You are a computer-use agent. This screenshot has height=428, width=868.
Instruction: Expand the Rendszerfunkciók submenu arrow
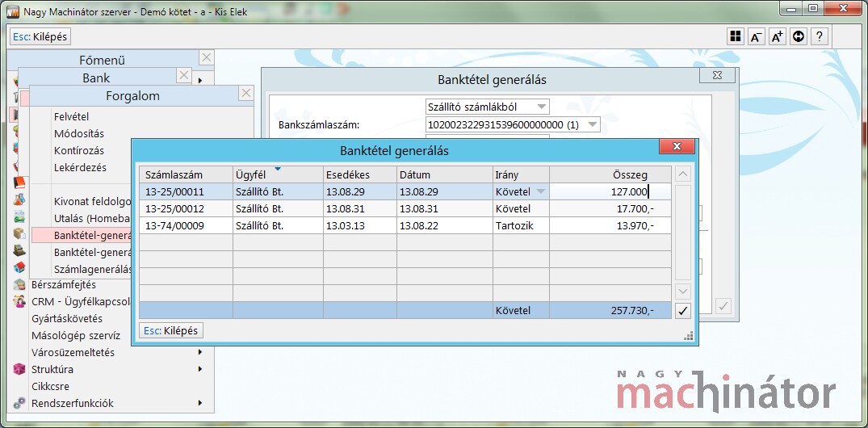coord(199,403)
